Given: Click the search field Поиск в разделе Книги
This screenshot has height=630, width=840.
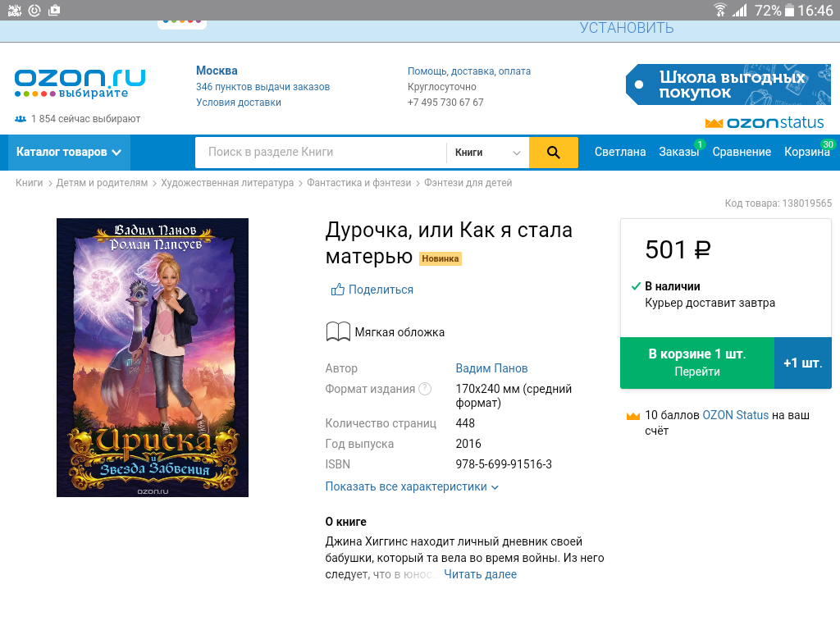Looking at the screenshot, I should [321, 153].
